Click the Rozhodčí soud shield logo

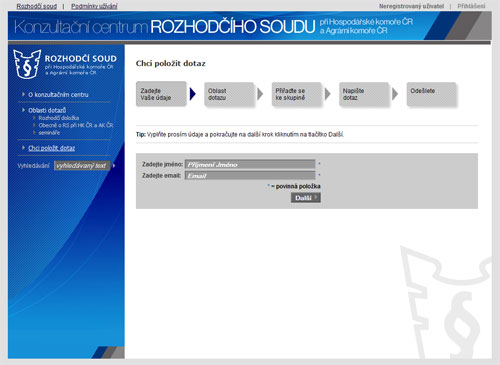[27, 64]
